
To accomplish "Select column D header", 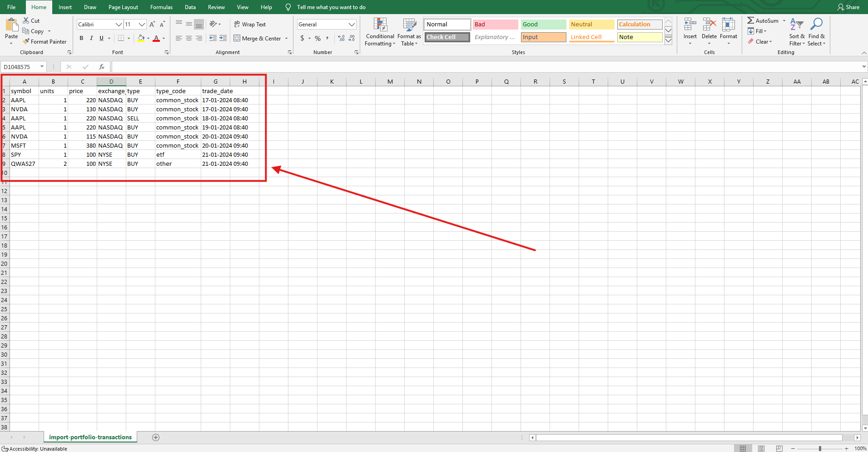I will [111, 82].
